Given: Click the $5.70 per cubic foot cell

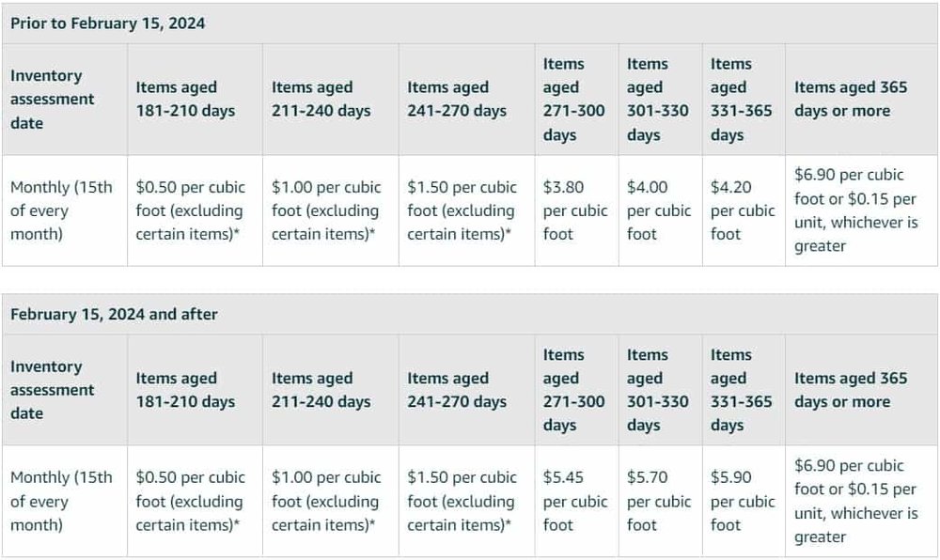Looking at the screenshot, I should 660,502.
